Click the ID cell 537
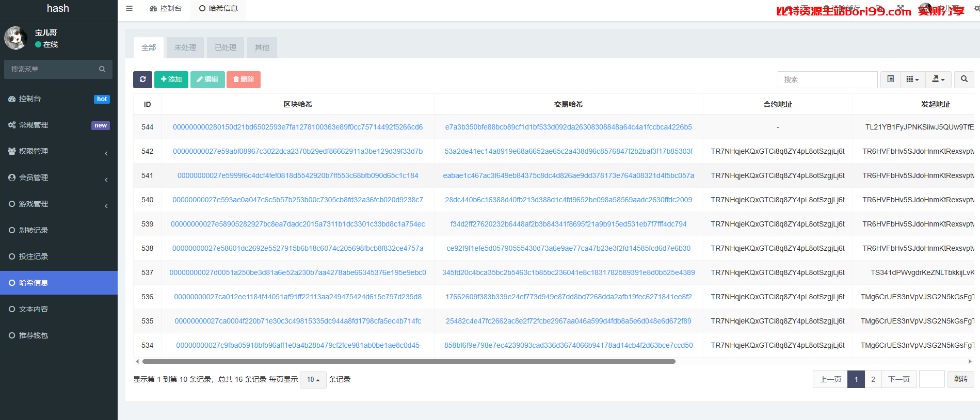This screenshot has width=980, height=420. click(148, 272)
